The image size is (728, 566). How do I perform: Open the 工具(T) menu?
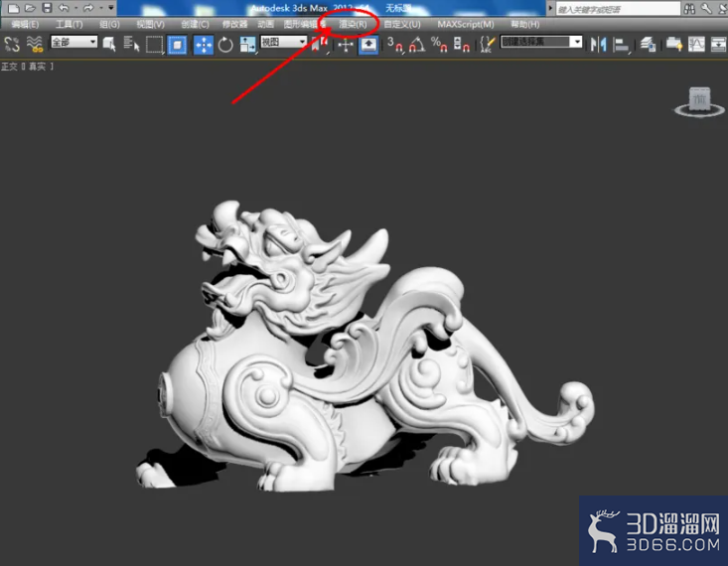[70, 24]
